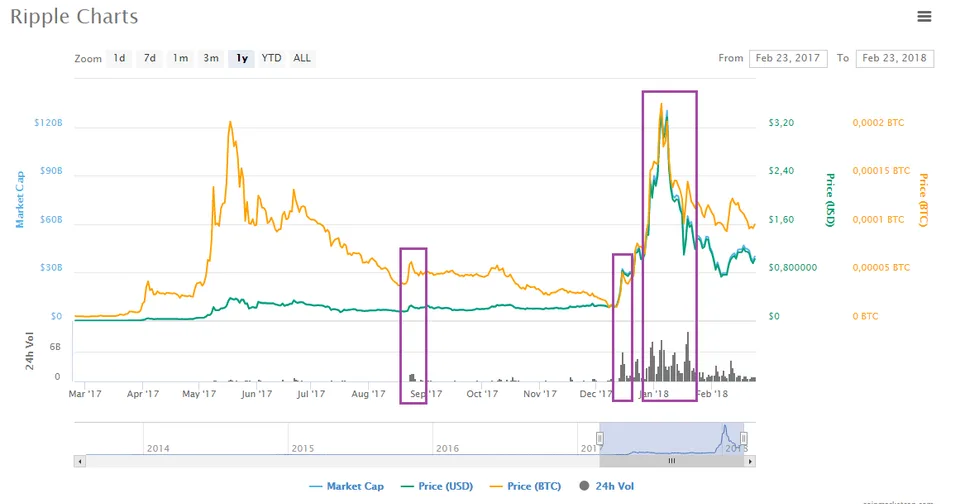Click the navigator scrollbar thumb
The height and width of the screenshot is (504, 960).
pyautogui.click(x=672, y=461)
